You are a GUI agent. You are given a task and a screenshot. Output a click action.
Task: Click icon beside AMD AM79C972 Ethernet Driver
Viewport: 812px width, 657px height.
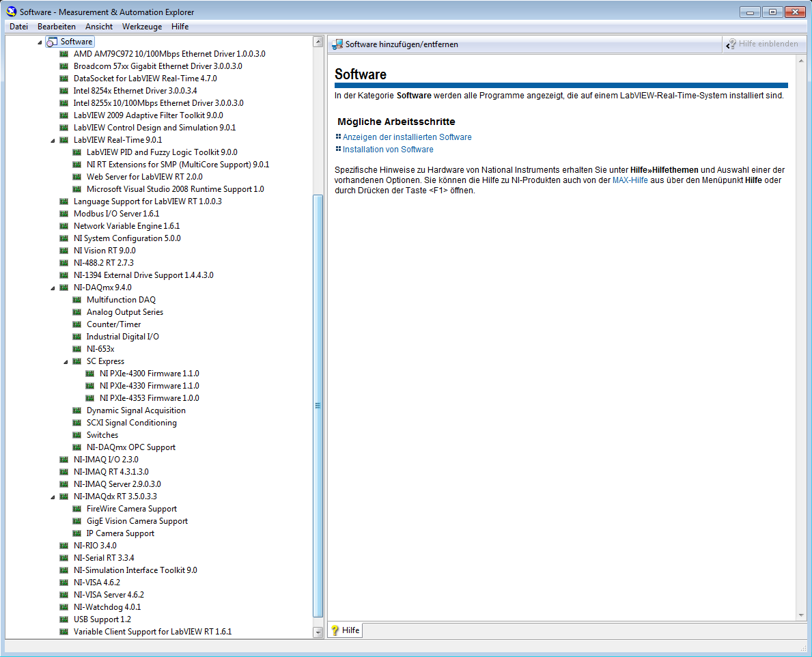coord(64,54)
